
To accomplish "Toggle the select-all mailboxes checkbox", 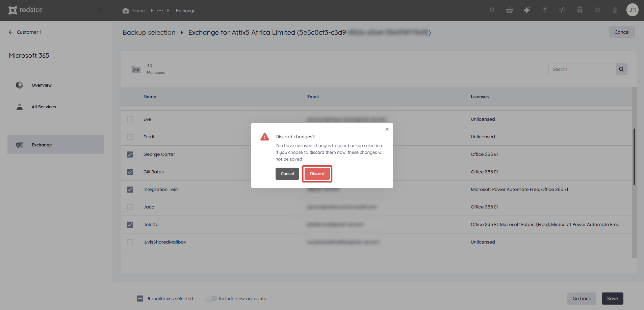I will (140, 299).
